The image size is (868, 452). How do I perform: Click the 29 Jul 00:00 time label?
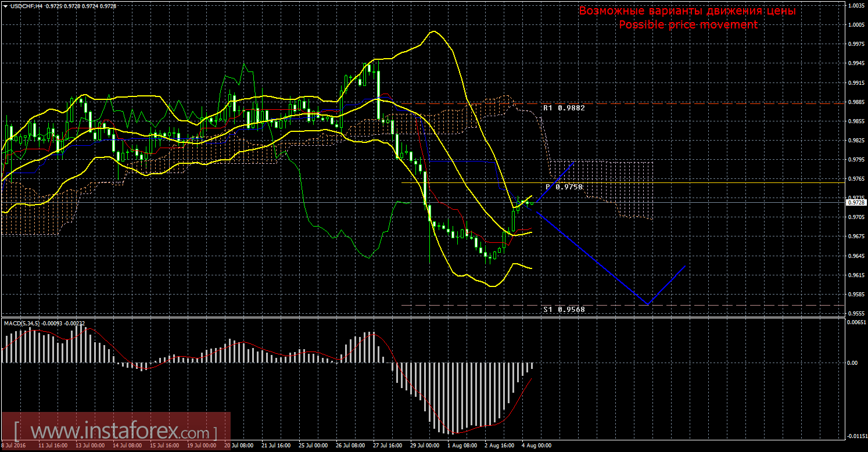coord(425,446)
